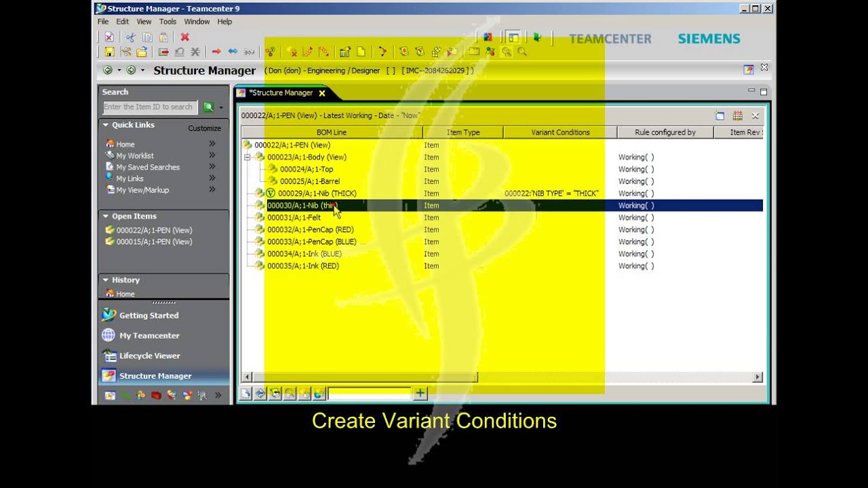
Task: Click the blue double-arrow toolbar icon
Action: (x=233, y=52)
